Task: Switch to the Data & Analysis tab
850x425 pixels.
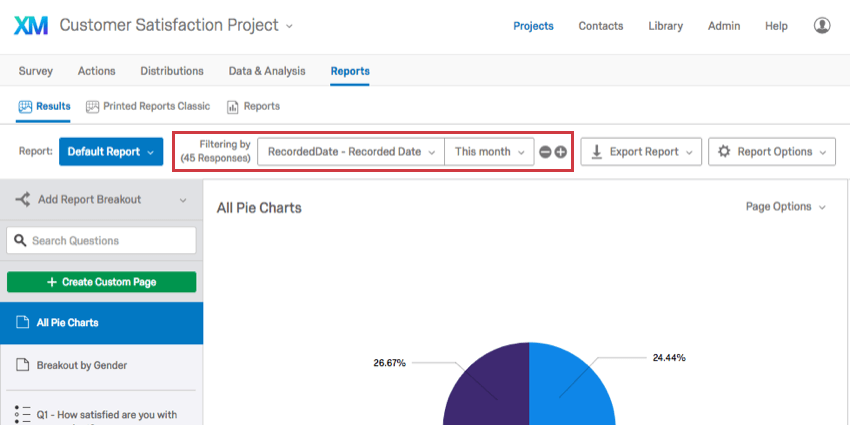Action: 267,71
